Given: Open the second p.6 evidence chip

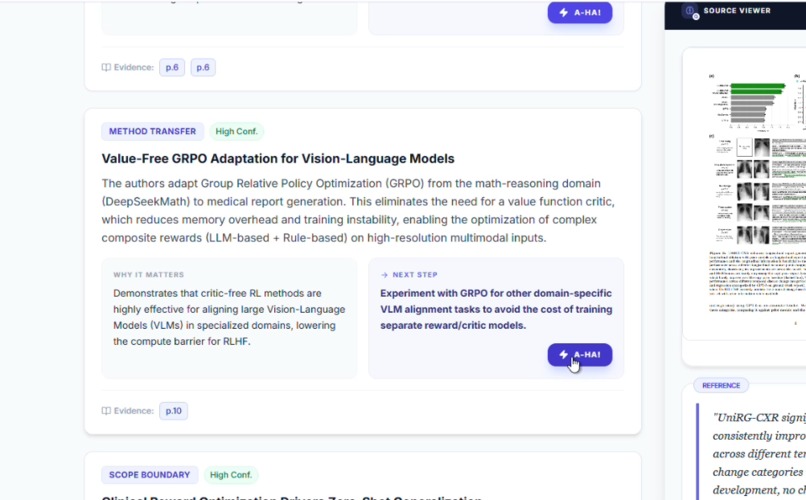Looking at the screenshot, I should 203,67.
